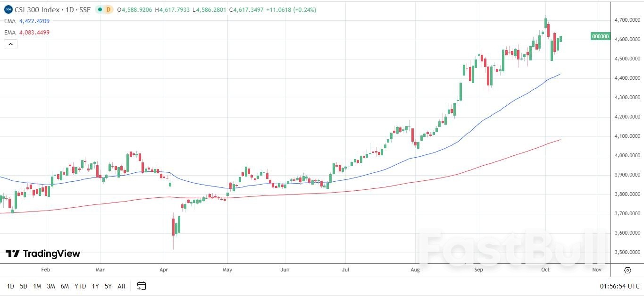Show All available history

click(x=121, y=286)
